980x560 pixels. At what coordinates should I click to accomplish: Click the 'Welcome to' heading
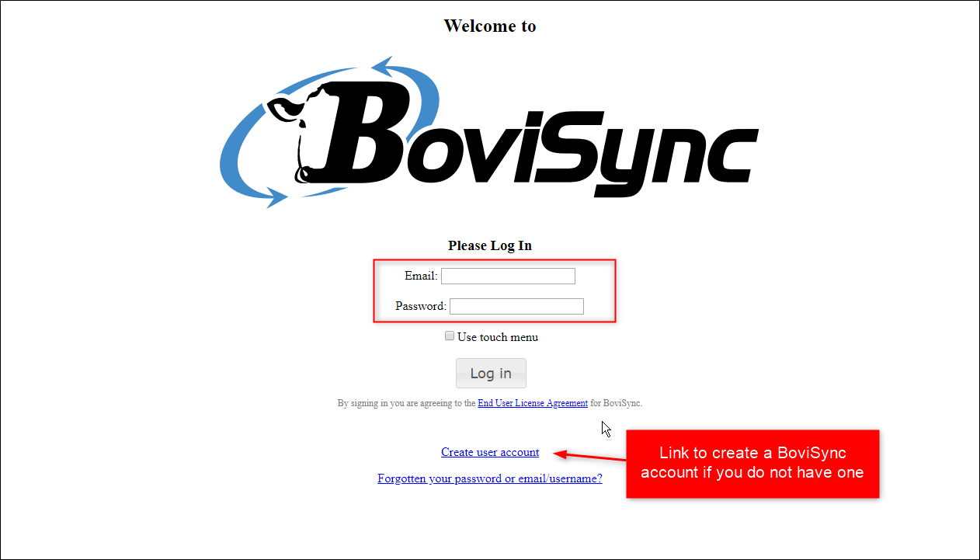(x=490, y=26)
